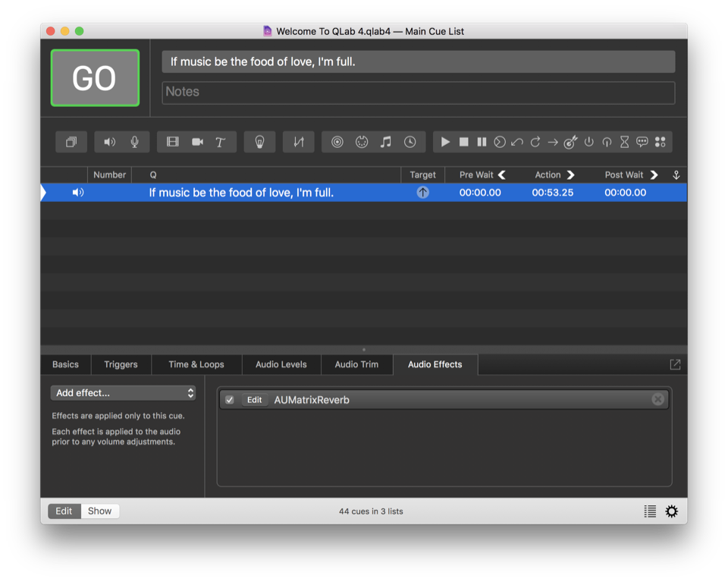Image resolution: width=728 pixels, height=582 pixels.
Task: Add a Video cue with filmstrip icon
Action: (x=173, y=142)
